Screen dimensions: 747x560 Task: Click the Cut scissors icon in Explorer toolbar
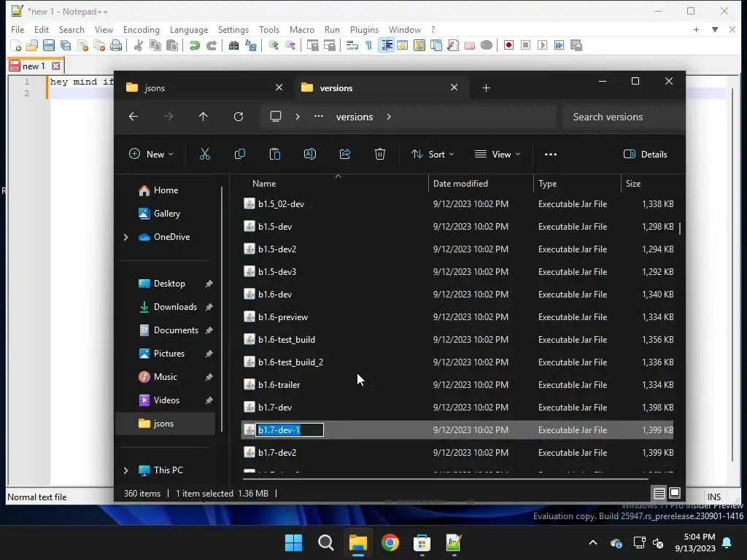[x=204, y=155]
